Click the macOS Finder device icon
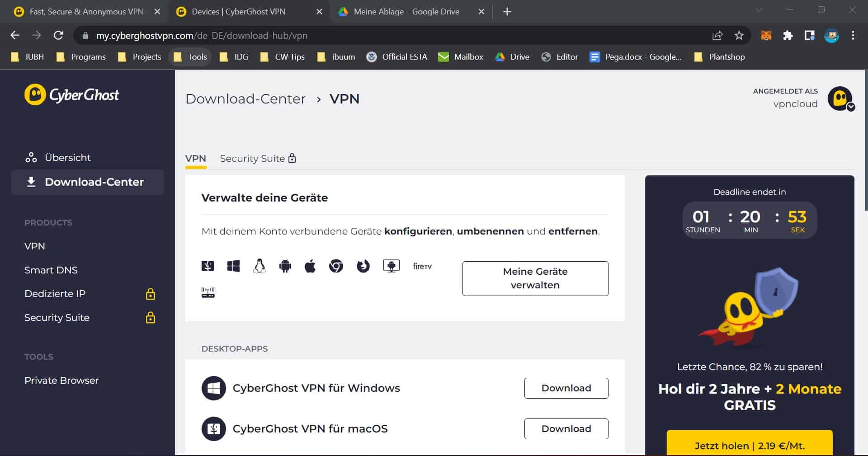868x456 pixels. (x=208, y=266)
